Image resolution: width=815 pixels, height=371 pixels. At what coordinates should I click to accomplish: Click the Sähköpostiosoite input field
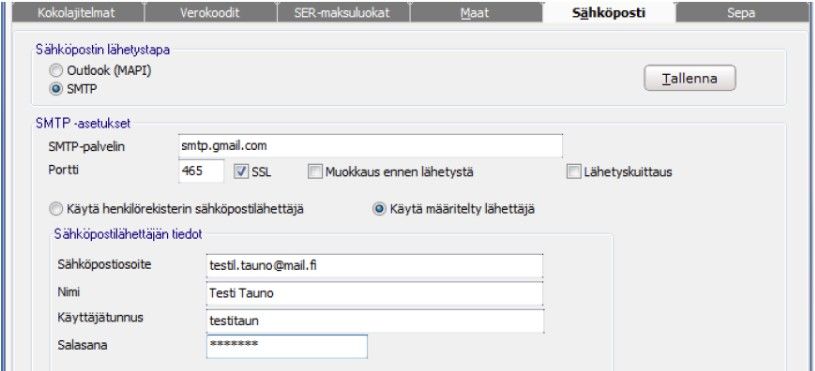tap(374, 266)
